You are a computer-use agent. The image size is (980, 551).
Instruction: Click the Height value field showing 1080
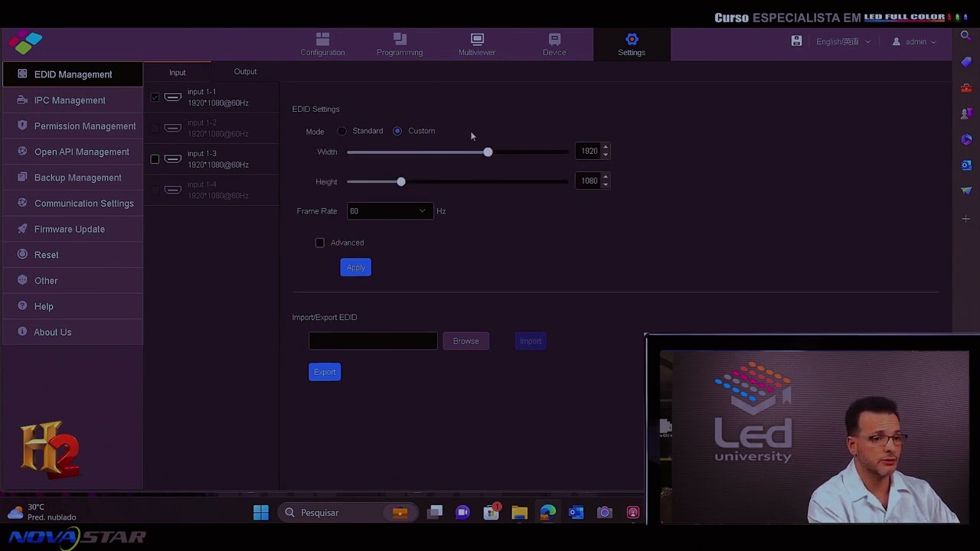588,181
